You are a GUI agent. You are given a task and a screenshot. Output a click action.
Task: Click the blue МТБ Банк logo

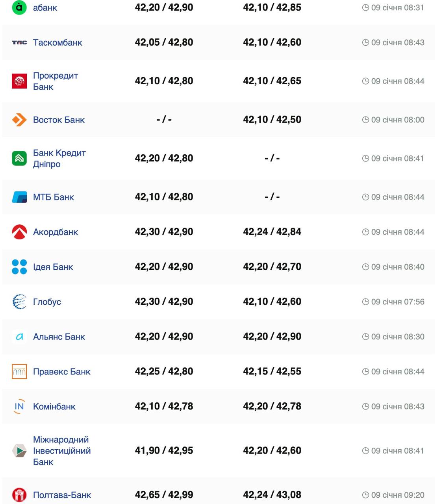[x=19, y=197]
